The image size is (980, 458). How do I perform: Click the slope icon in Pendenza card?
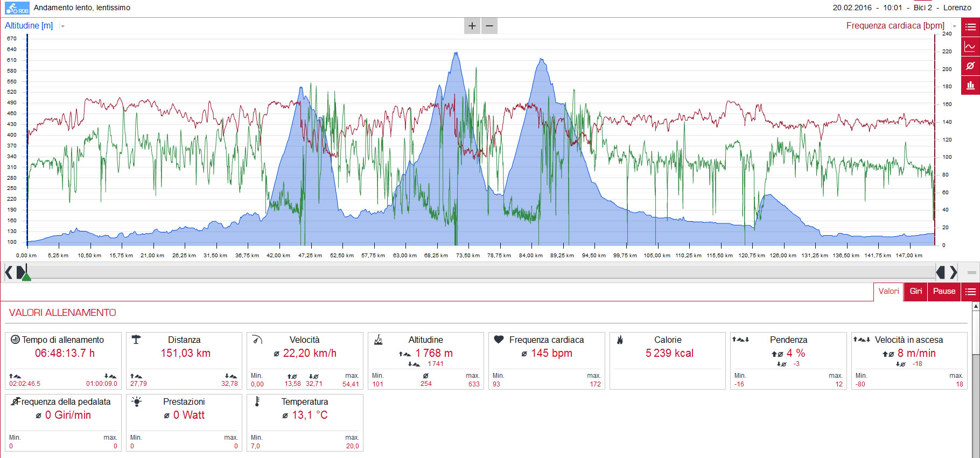tap(740, 340)
